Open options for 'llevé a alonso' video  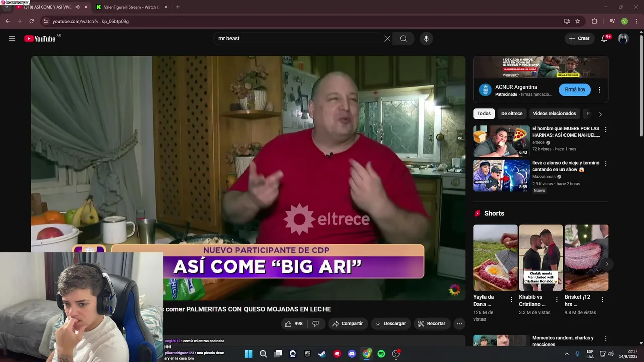[x=606, y=164]
